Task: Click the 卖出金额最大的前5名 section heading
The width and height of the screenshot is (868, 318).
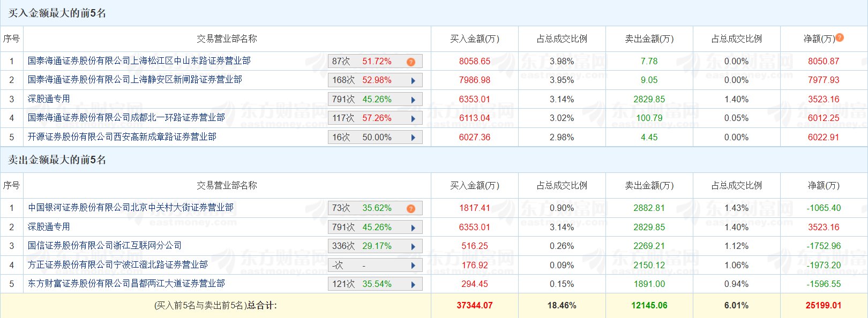Action: click(57, 160)
